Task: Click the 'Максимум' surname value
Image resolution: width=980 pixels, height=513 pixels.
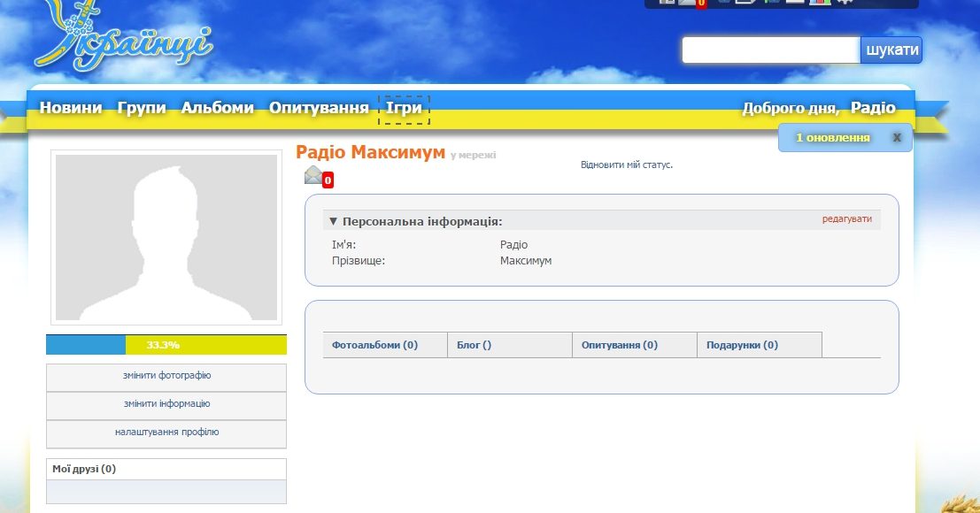Action: click(x=526, y=261)
